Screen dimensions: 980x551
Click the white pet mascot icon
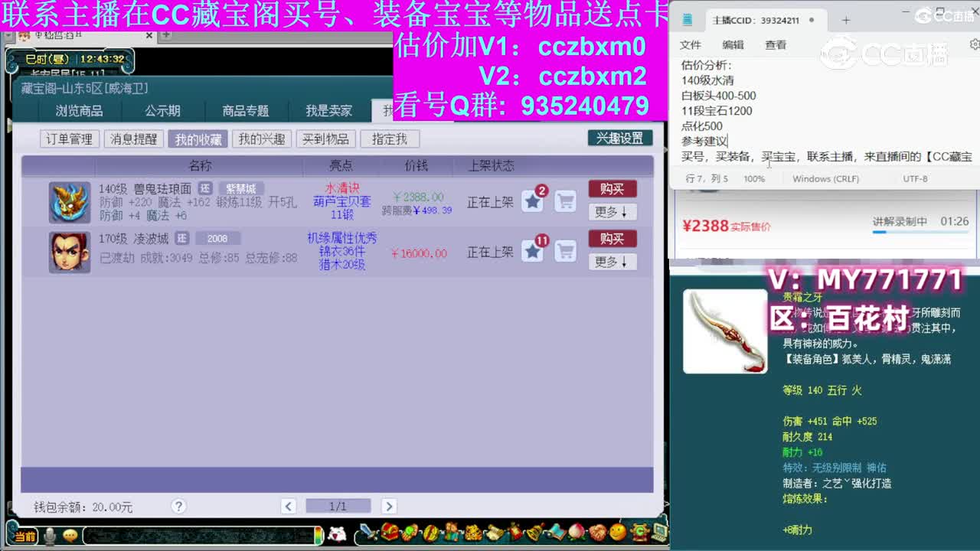click(337, 534)
